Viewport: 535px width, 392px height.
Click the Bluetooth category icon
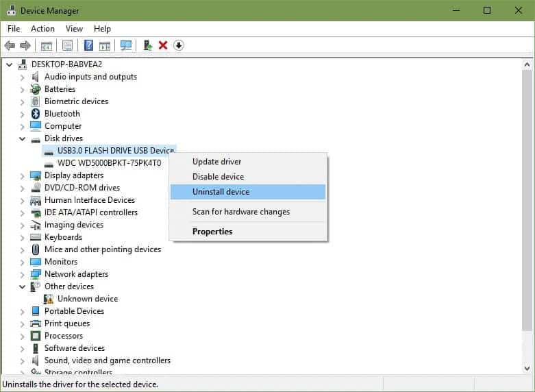coord(36,114)
